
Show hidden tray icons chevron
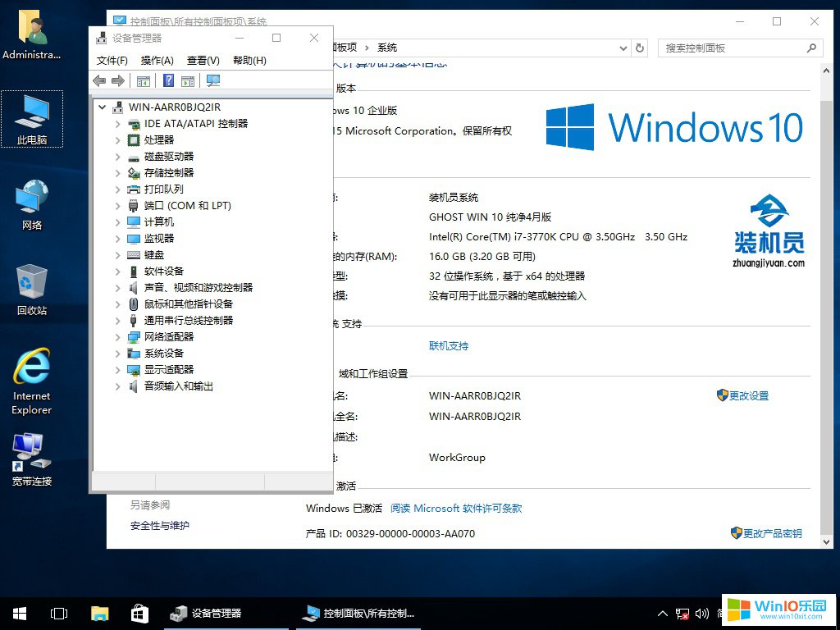[663, 614]
